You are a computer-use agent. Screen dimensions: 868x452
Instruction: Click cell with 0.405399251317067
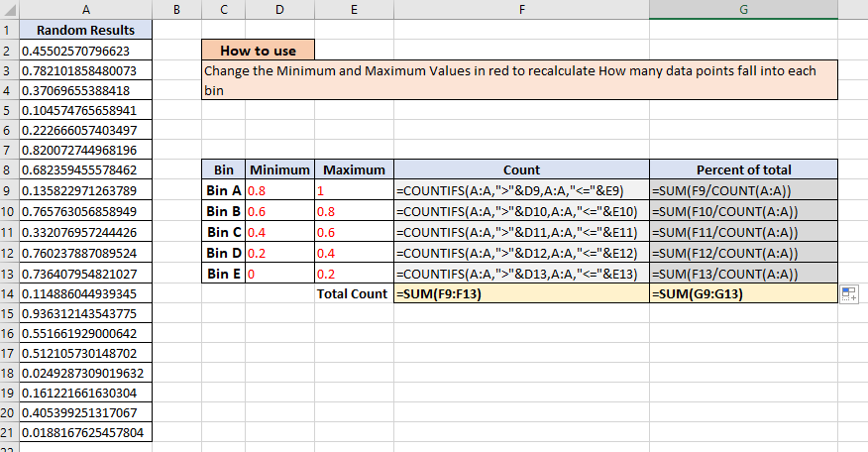click(x=86, y=412)
